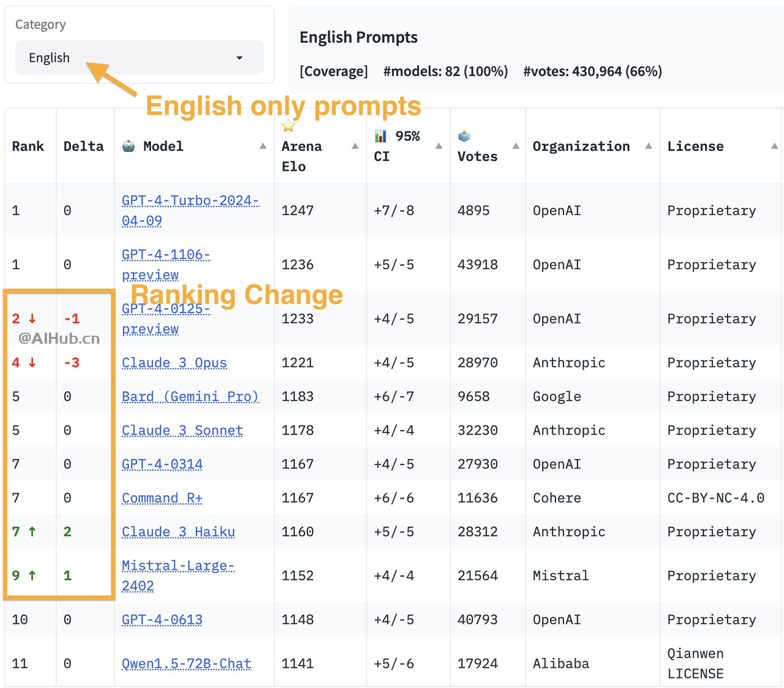Viewport: 784px width, 688px height.
Task: Open the Claude 3 Opus link
Action: (x=174, y=363)
